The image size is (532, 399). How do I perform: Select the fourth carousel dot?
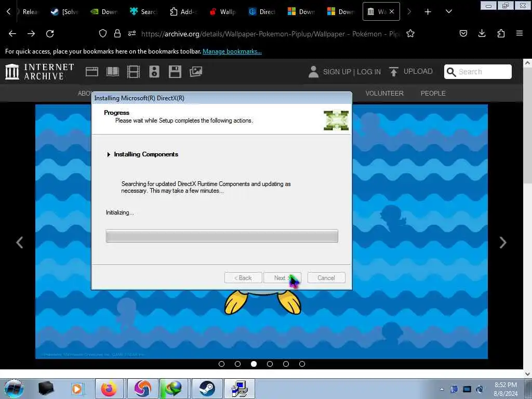pyautogui.click(x=270, y=364)
